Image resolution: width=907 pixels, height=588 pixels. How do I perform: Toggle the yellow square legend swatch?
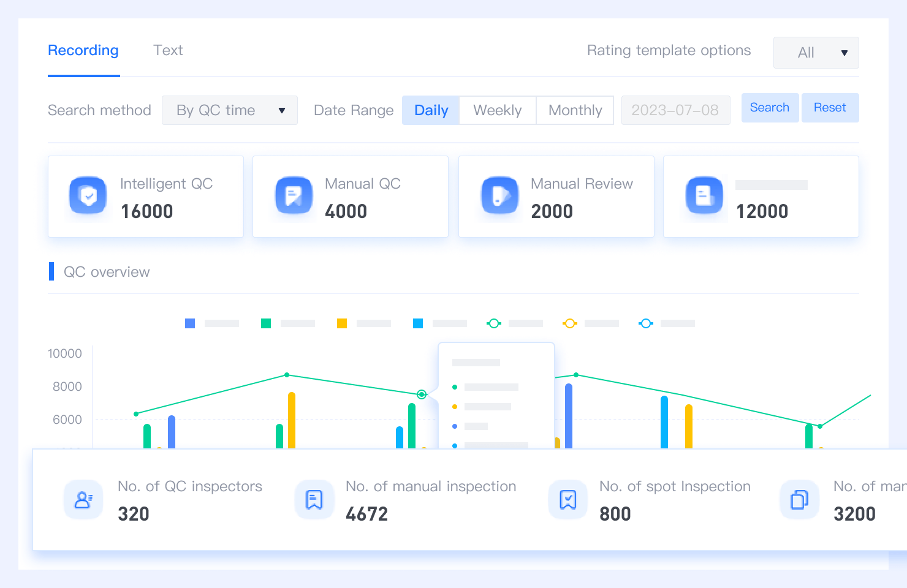click(342, 323)
